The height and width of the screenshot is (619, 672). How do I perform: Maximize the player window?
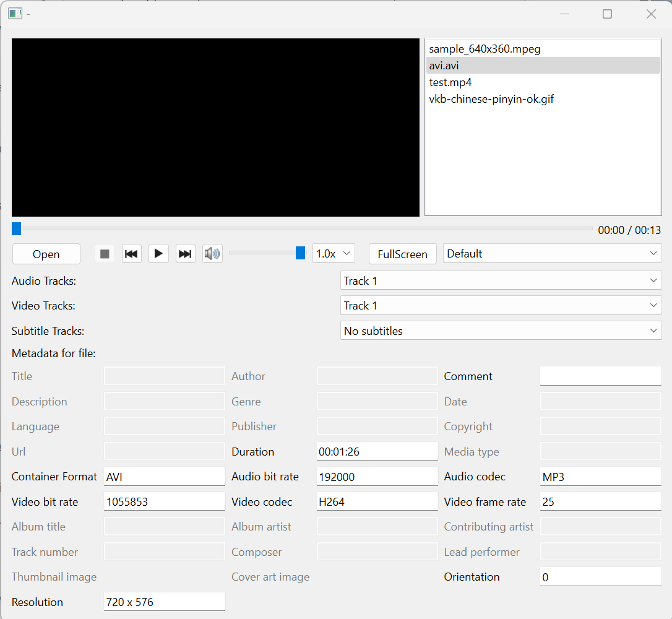tap(607, 14)
